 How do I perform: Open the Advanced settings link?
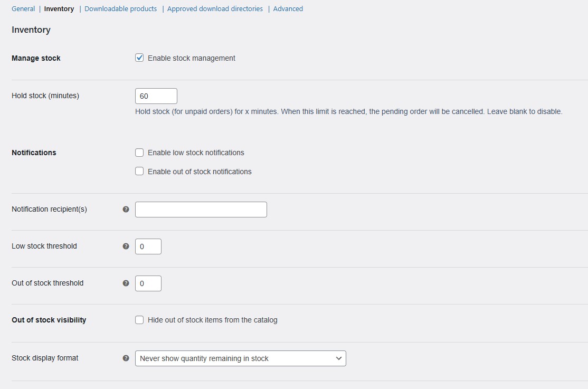click(288, 9)
